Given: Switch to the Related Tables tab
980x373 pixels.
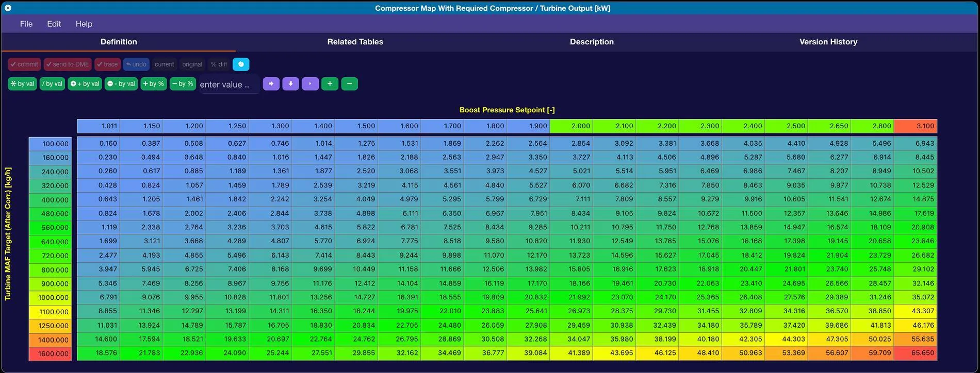Looking at the screenshot, I should [355, 42].
